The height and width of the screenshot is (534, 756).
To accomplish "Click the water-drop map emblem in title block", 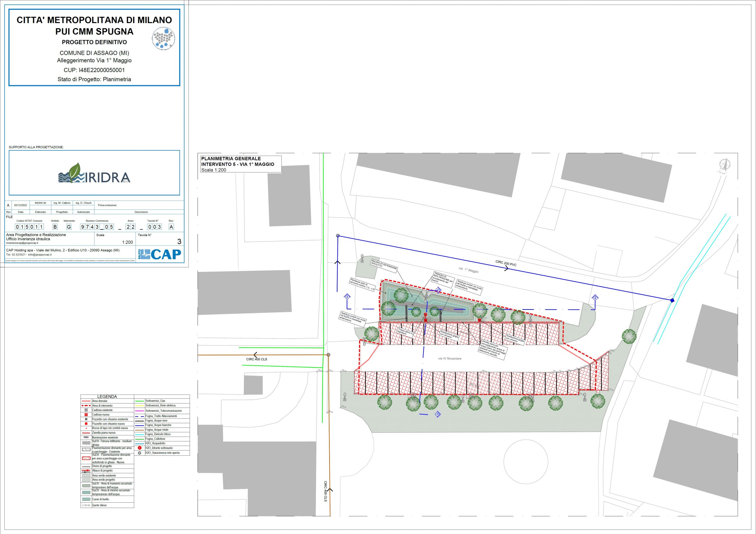I will (x=163, y=38).
